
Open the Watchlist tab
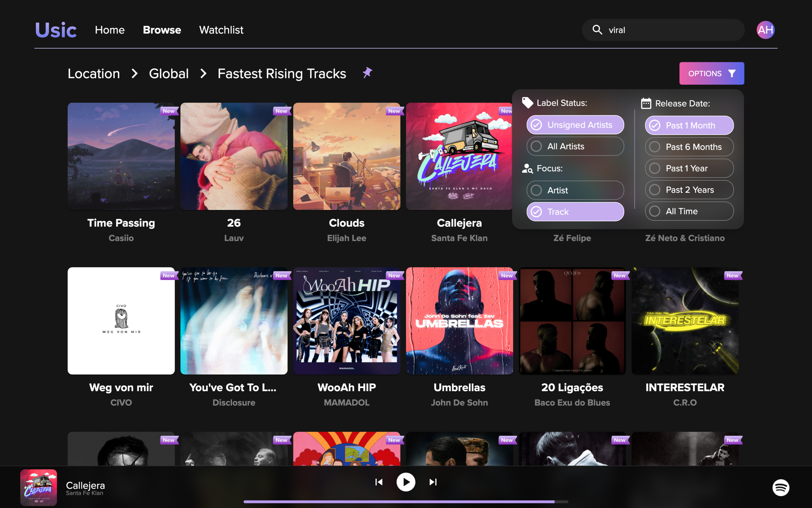(221, 30)
